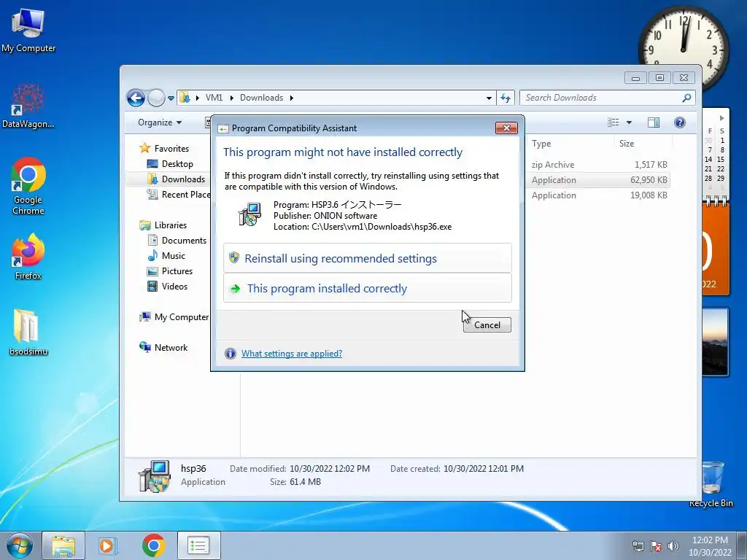
Task: Select the zip Archive row, 1,517 KB
Action: (600, 165)
